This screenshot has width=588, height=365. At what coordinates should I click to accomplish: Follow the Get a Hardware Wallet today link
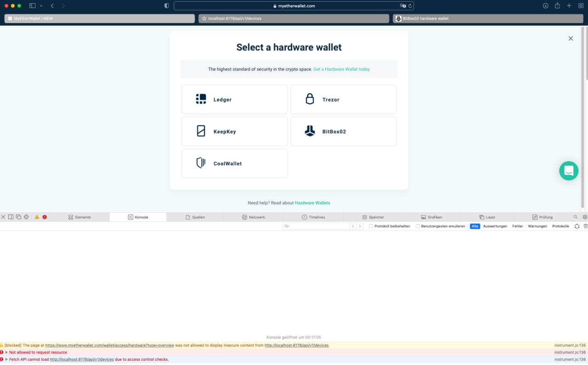point(341,69)
